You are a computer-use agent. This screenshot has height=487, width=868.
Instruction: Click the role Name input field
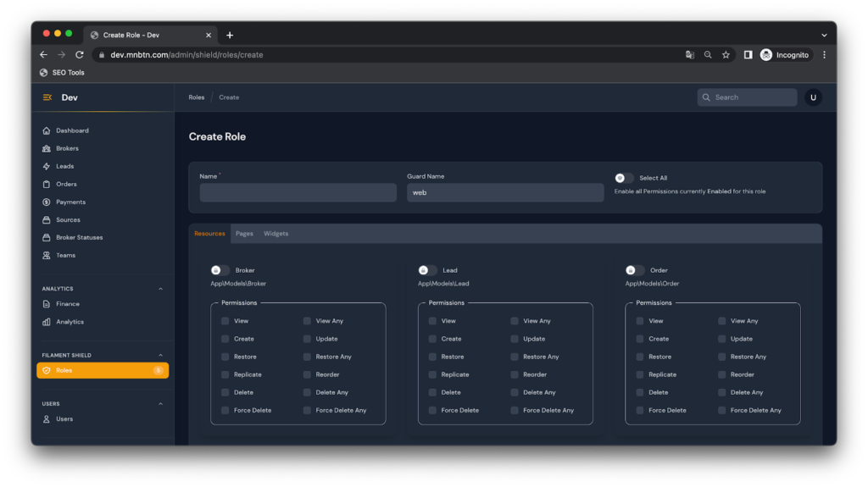click(x=298, y=193)
